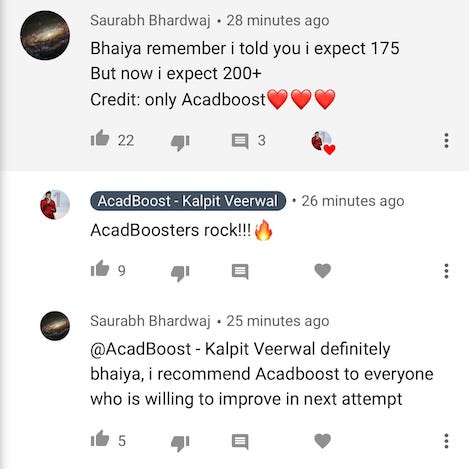The width and height of the screenshot is (469, 469).
Task: Open more options for the 25-minutes-ago reply
Action: (x=446, y=441)
